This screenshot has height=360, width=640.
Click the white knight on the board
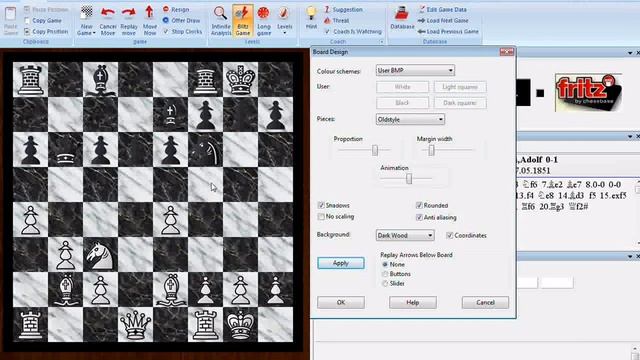point(100,255)
